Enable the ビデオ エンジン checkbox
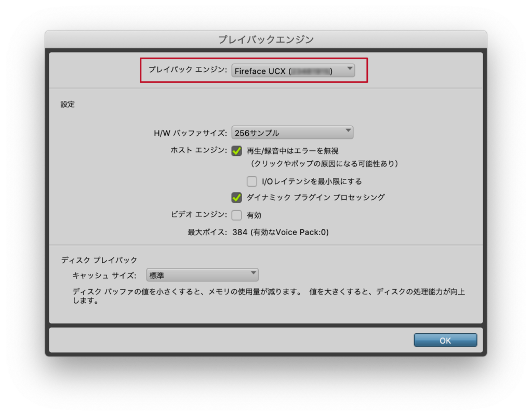This screenshot has width=532, height=416. pyautogui.click(x=235, y=215)
